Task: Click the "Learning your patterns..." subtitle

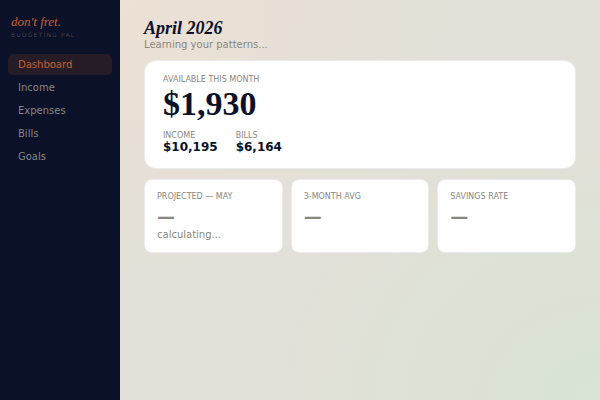Action: click(205, 44)
